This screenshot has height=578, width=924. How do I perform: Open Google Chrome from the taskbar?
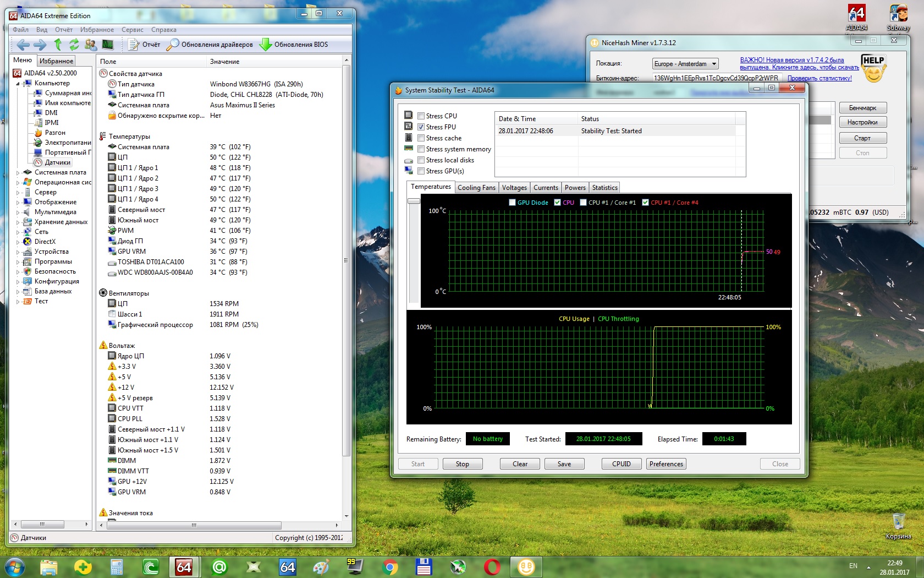[x=390, y=566]
